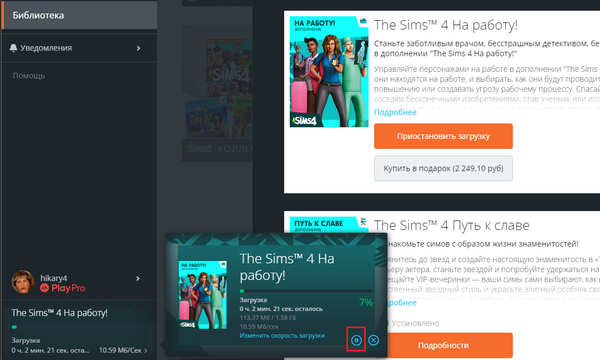Click the sidebar Загрузка status label
This screenshot has height=360, width=600.
click(26, 340)
